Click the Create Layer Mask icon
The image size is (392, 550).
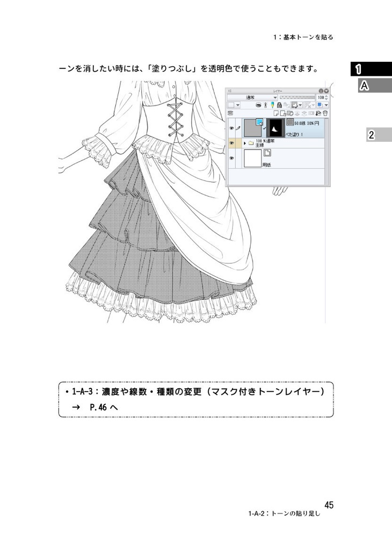(311, 113)
